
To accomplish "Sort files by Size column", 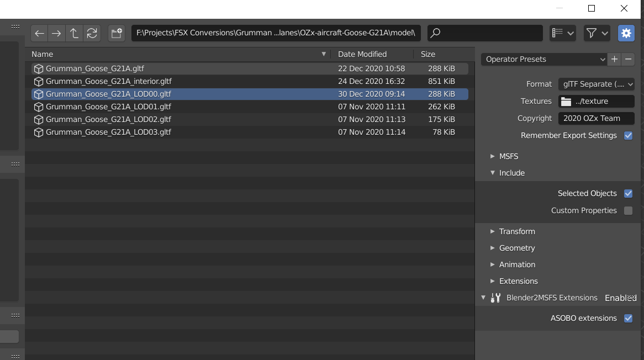I will [428, 54].
